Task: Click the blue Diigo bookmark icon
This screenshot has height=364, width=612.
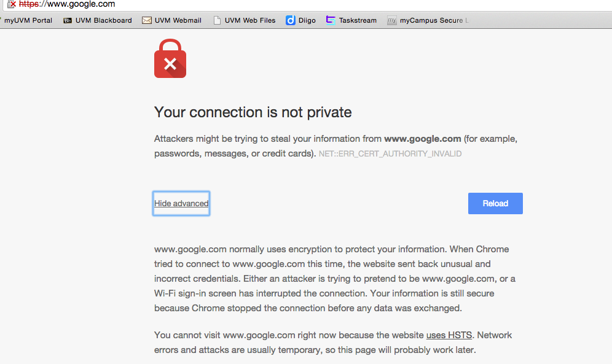Action: click(x=291, y=20)
